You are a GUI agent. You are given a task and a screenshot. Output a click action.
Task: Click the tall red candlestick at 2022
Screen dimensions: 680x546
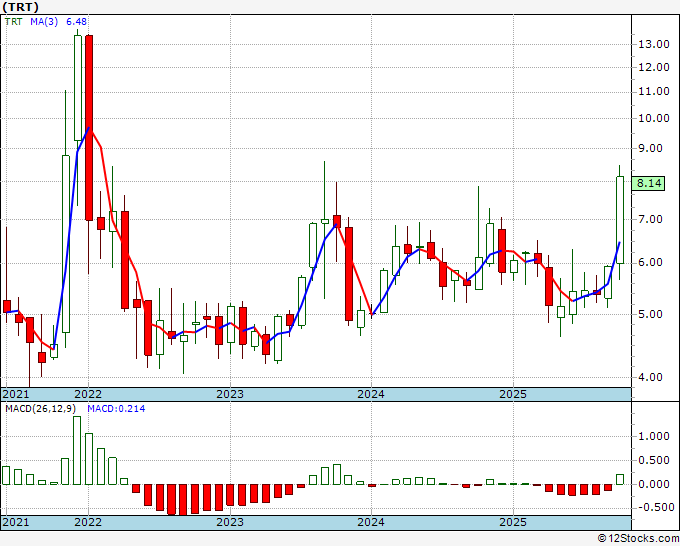[89, 128]
